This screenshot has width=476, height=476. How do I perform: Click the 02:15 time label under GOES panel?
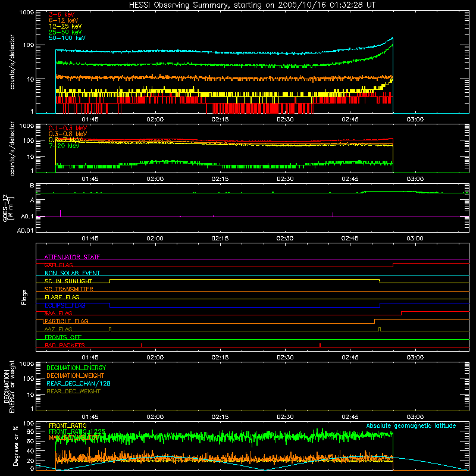tap(220, 239)
